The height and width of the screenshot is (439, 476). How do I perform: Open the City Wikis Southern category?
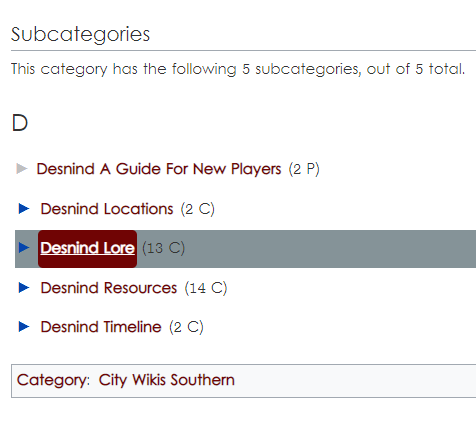tap(167, 380)
